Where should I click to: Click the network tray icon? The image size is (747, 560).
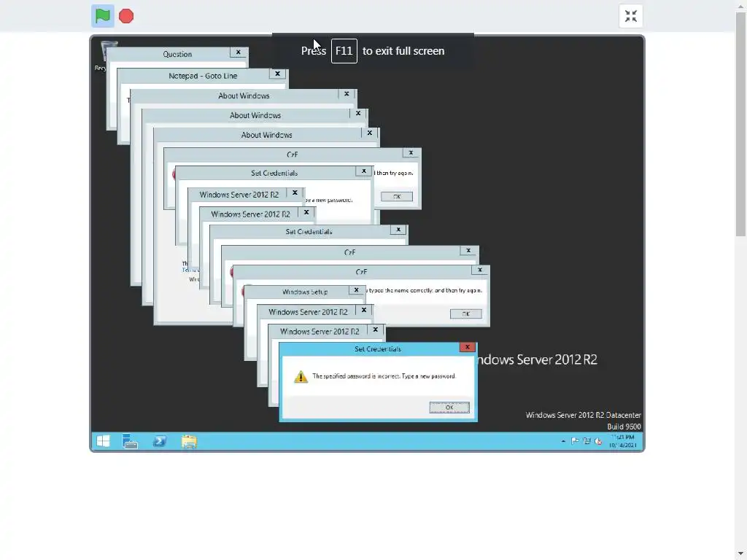[x=587, y=441]
